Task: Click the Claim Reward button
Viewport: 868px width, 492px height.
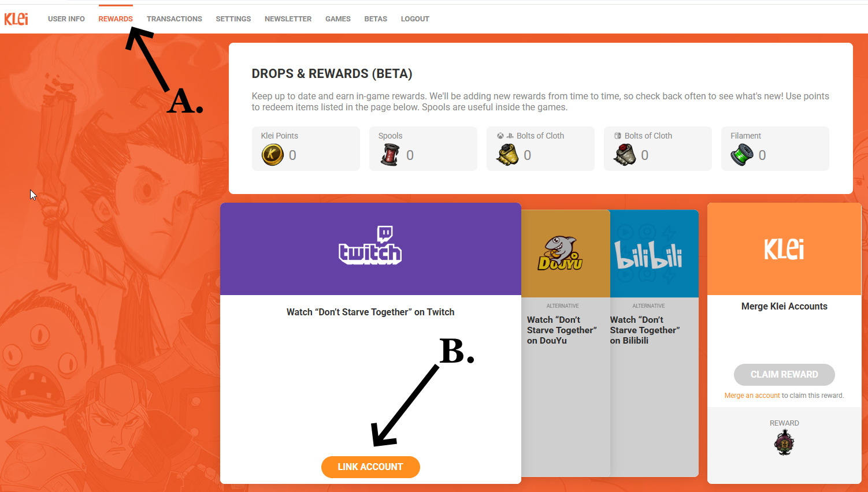Action: click(x=784, y=375)
